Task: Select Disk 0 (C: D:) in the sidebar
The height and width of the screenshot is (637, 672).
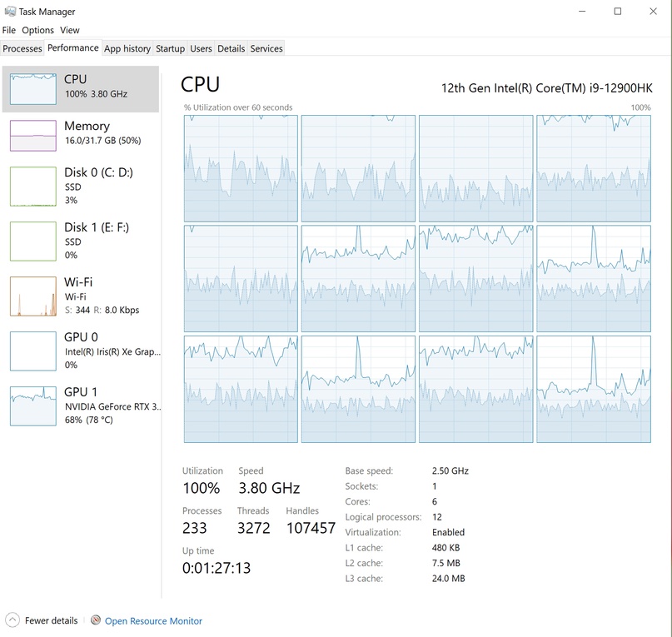Action: point(81,187)
